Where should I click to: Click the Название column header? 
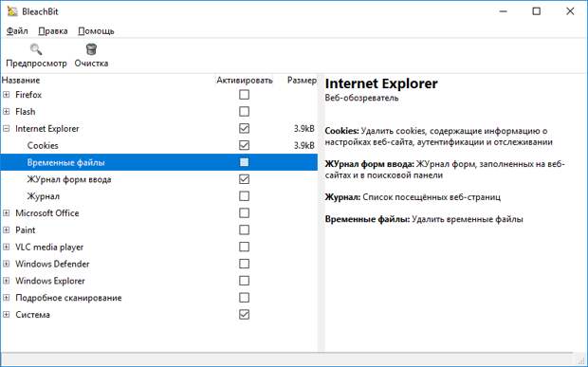[x=21, y=81]
